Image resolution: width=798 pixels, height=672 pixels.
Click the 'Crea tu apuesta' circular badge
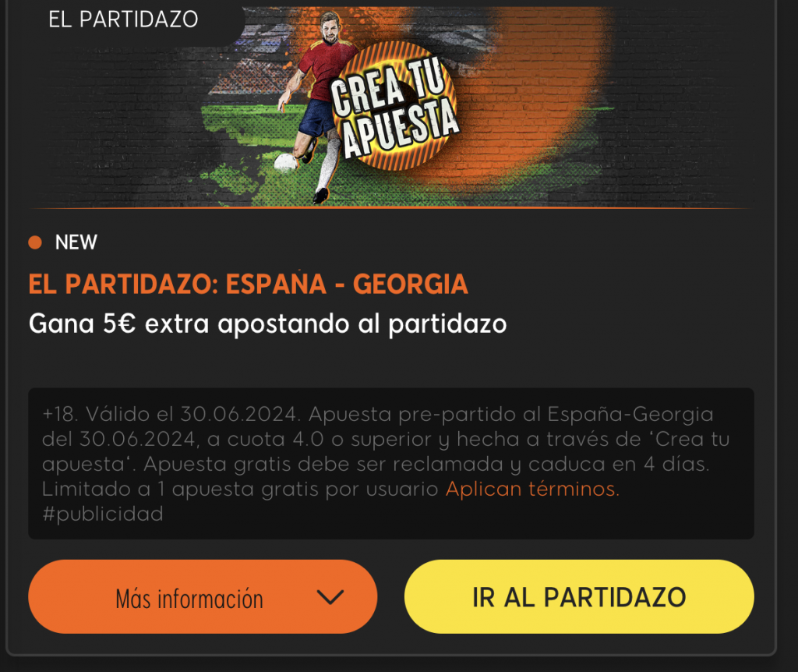coord(396,106)
